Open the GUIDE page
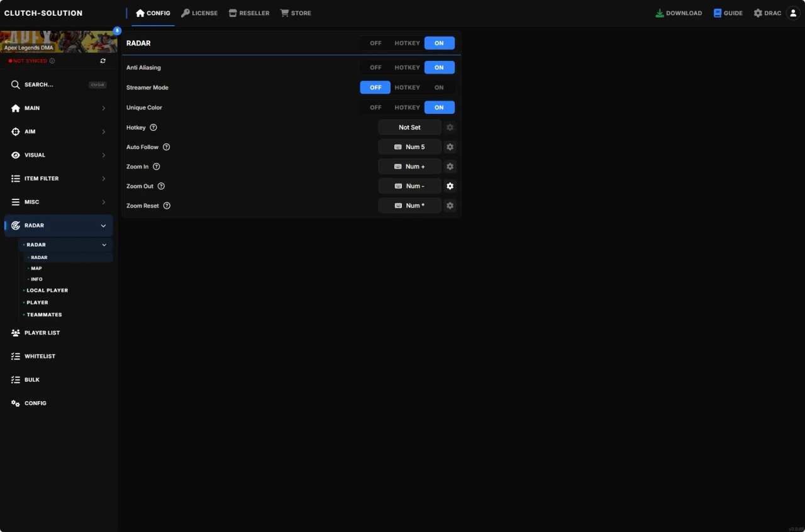The height and width of the screenshot is (532, 805). [728, 13]
